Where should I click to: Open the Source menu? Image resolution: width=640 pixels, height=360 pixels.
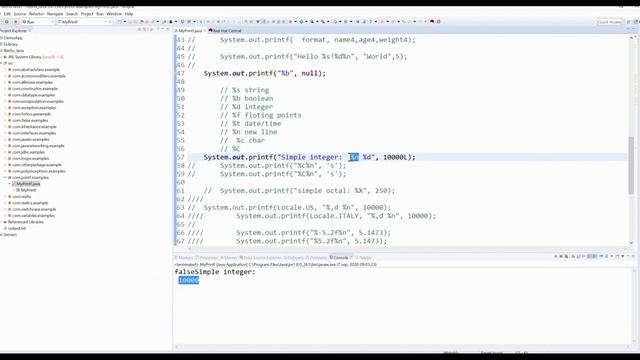click(20, 14)
